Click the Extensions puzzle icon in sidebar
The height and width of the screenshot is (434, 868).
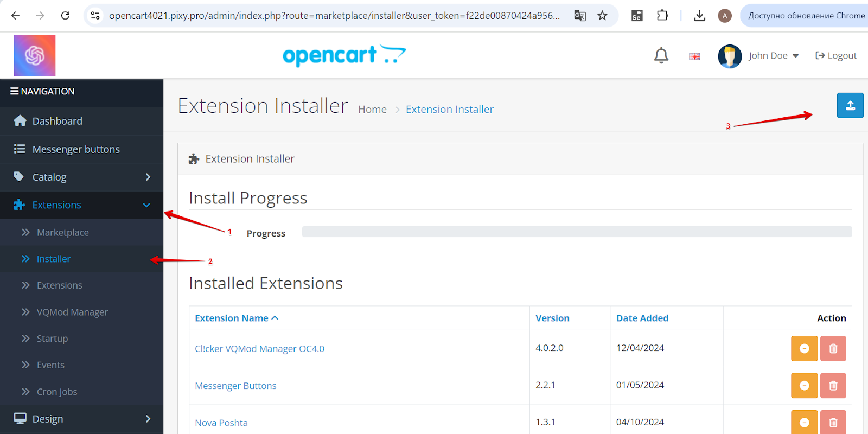tap(19, 205)
